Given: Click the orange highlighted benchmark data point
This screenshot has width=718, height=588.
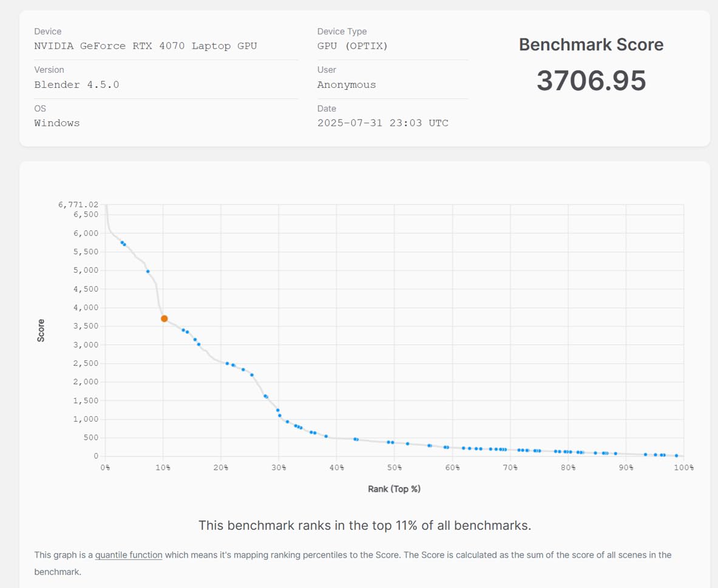Looking at the screenshot, I should coord(164,319).
